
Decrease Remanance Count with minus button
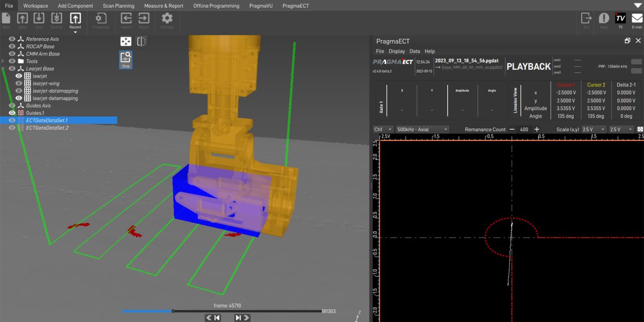coord(512,130)
